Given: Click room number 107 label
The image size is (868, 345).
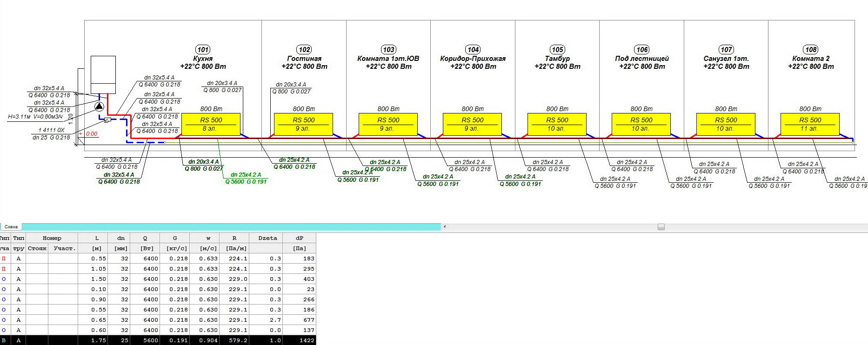Looking at the screenshot, I should 726,50.
